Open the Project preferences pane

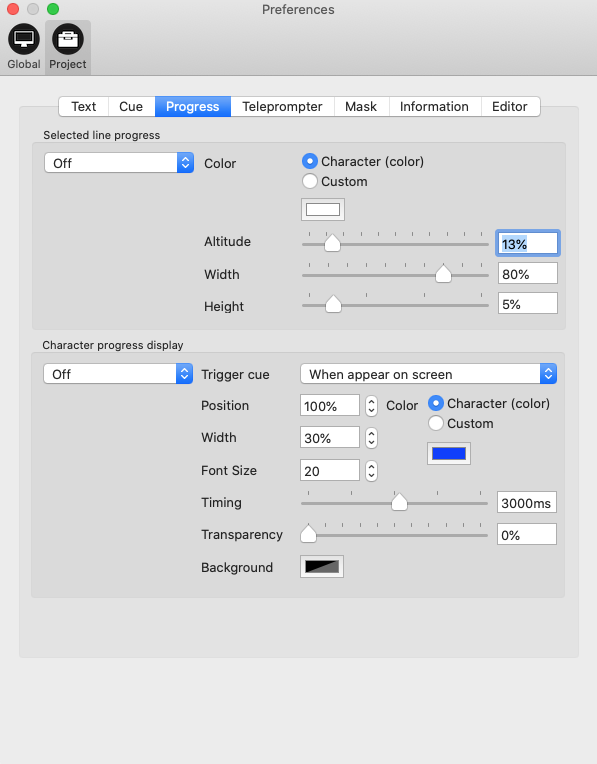tap(68, 47)
